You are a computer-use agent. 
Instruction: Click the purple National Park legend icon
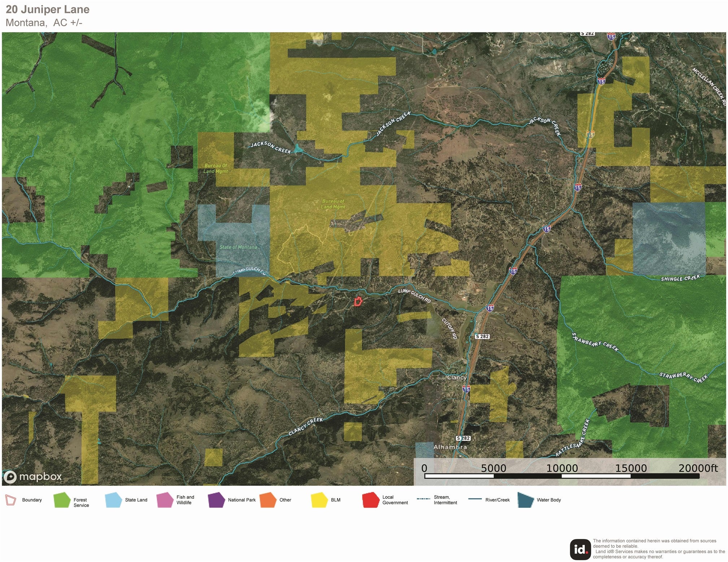point(216,500)
